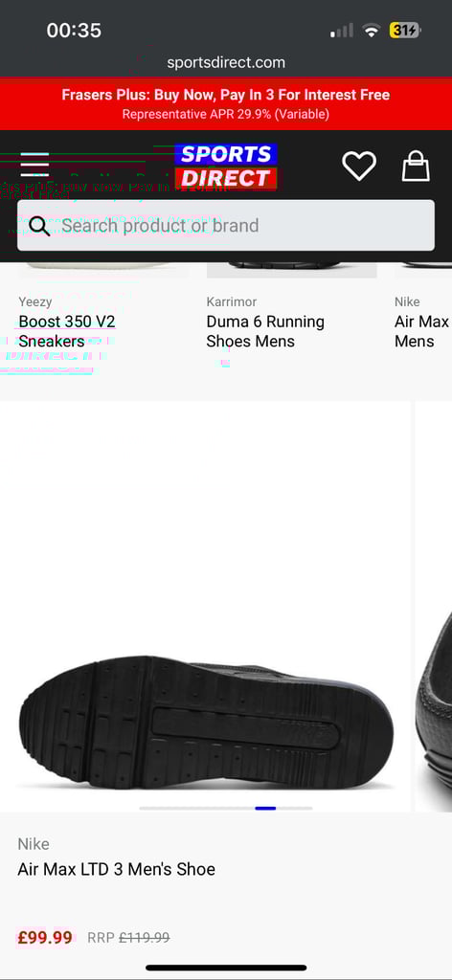452x980 pixels.
Task: Tap the search magnifier icon
Action: click(39, 226)
